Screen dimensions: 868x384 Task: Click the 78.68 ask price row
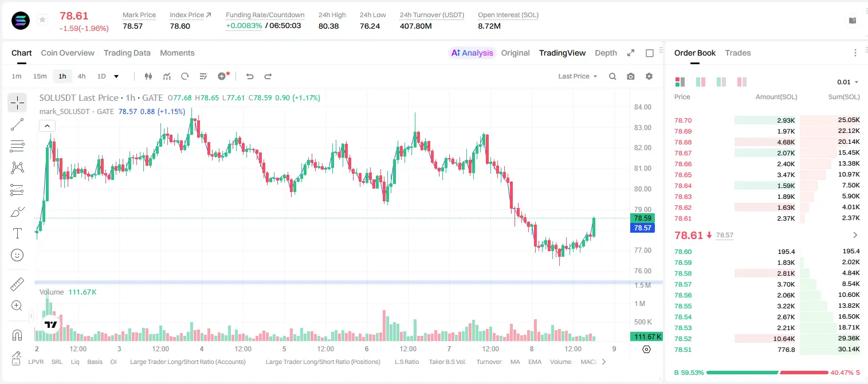point(767,142)
